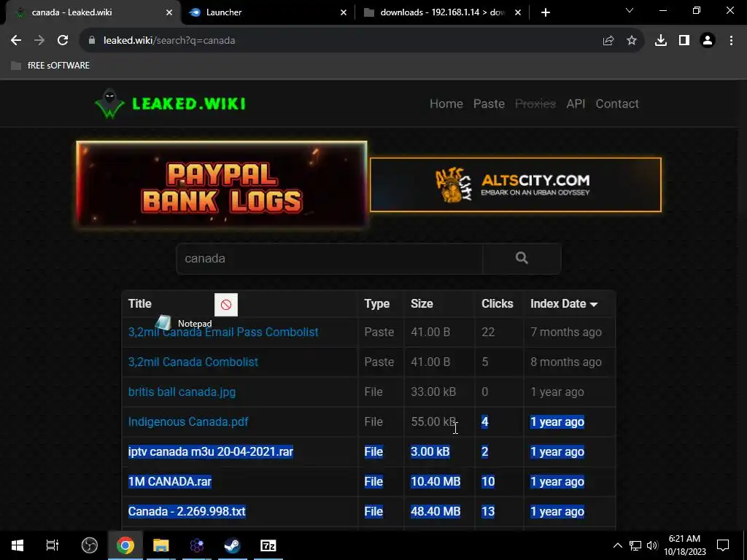Open Task View on the taskbar
This screenshot has height=560, width=747.
pyautogui.click(x=53, y=545)
